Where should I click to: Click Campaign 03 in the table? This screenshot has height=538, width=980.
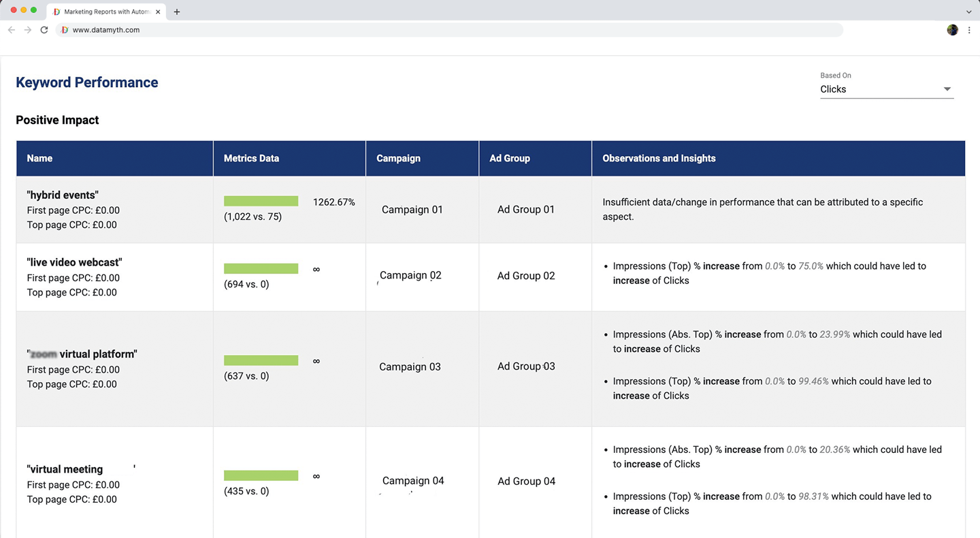point(410,366)
